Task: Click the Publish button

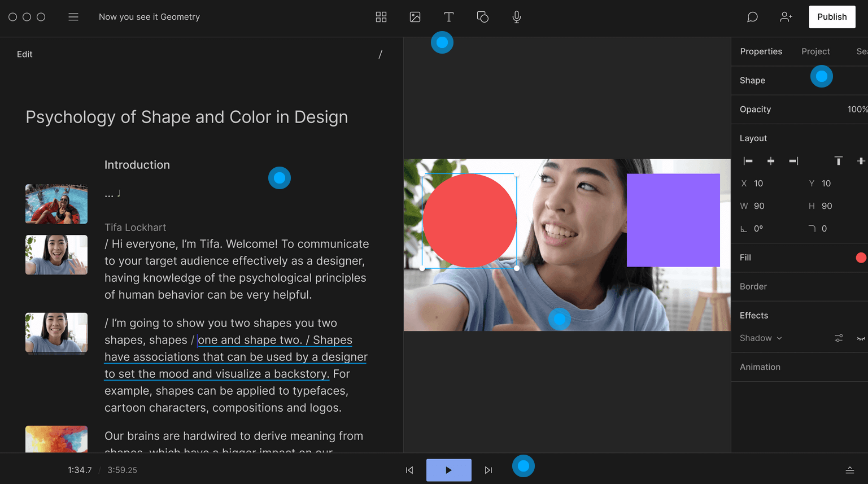Action: [832, 17]
